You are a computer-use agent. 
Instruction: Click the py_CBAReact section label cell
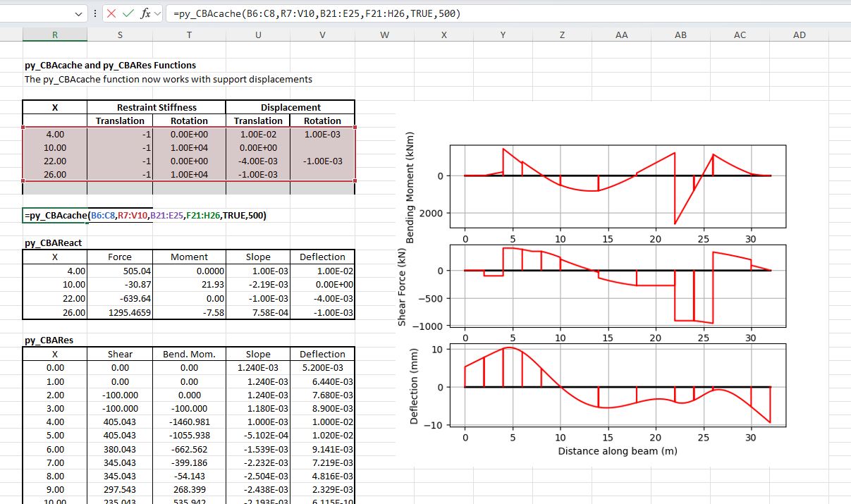coord(54,242)
